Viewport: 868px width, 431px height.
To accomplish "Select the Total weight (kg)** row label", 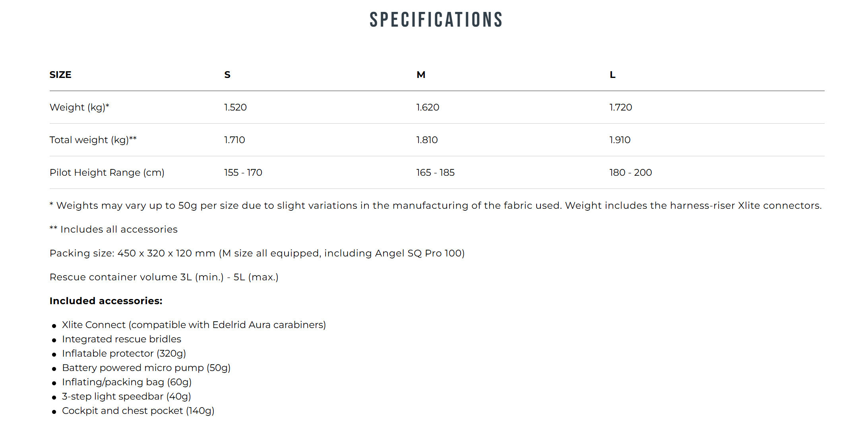I will pos(93,140).
